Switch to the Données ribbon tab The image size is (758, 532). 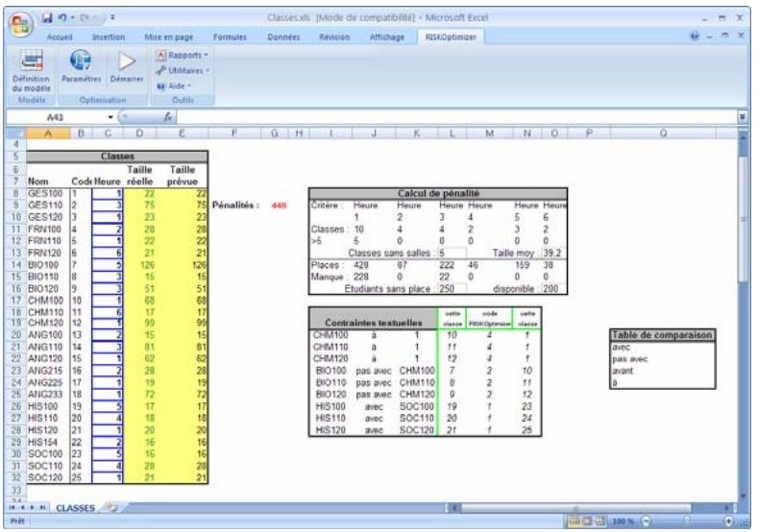point(283,37)
